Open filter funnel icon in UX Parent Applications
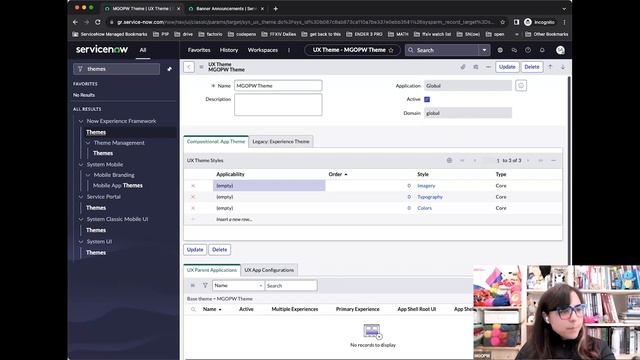The image size is (640, 360). 205,285
